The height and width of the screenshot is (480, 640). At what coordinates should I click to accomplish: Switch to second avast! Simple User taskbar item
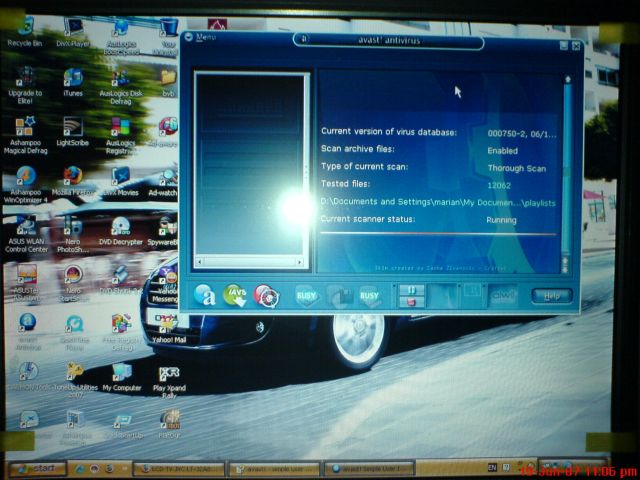coord(369,469)
